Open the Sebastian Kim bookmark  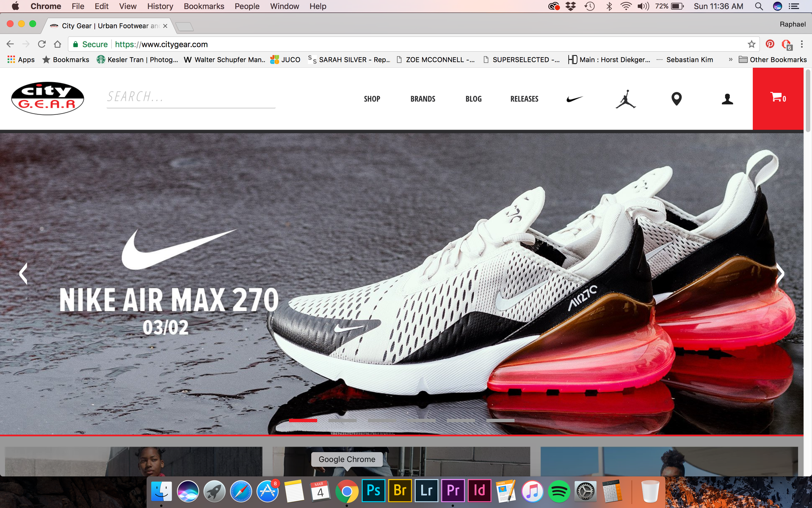[x=685, y=60]
